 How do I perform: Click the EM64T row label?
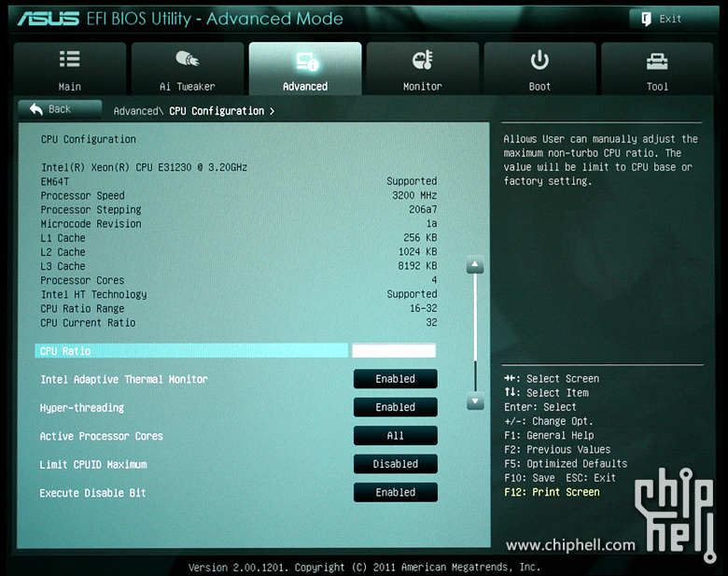coord(55,182)
